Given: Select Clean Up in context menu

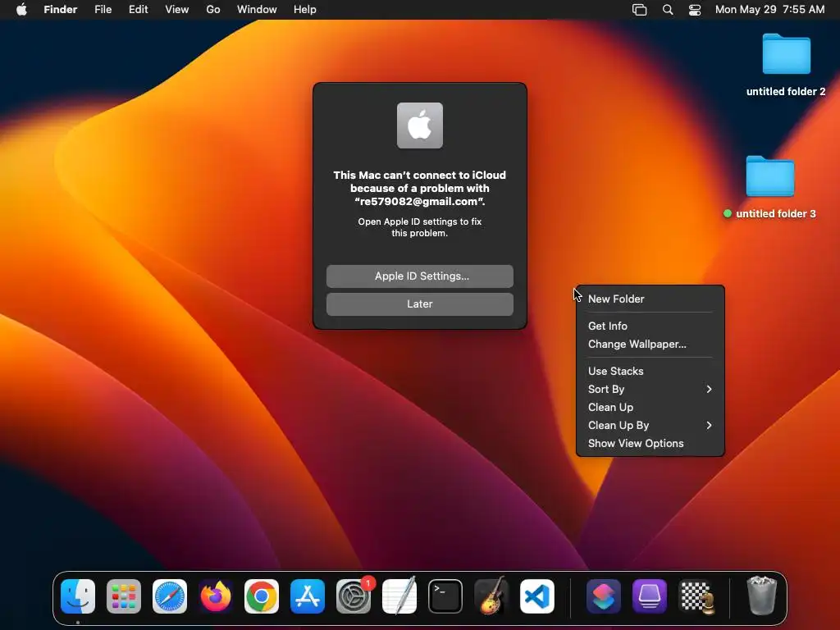Looking at the screenshot, I should 650,407.
